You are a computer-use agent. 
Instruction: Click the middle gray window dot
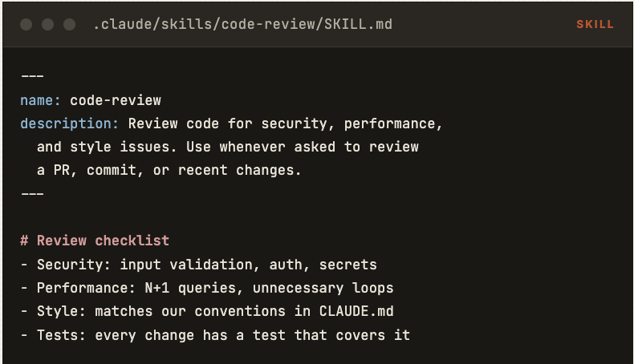point(47,25)
